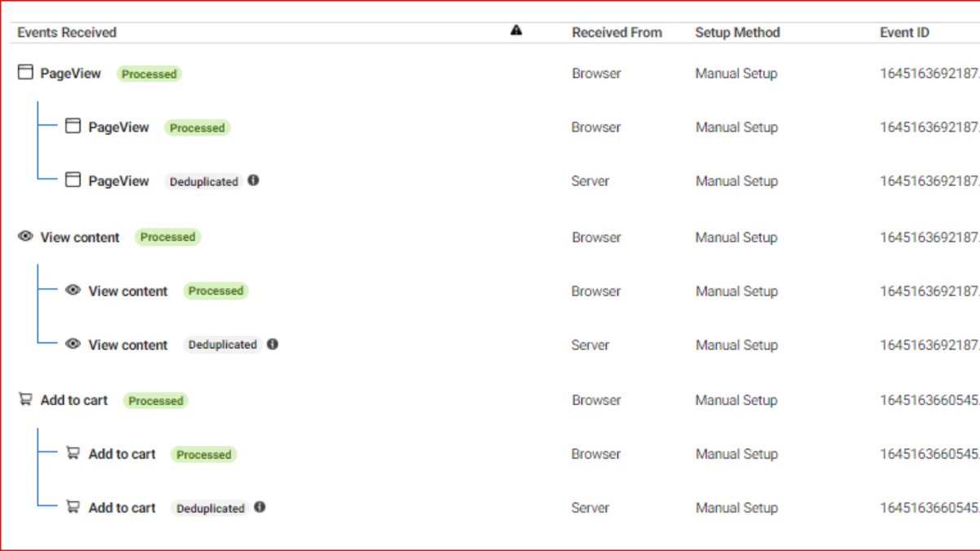Click the Processed badge on top-level PageView
The height and width of the screenshot is (551, 980).
point(149,73)
